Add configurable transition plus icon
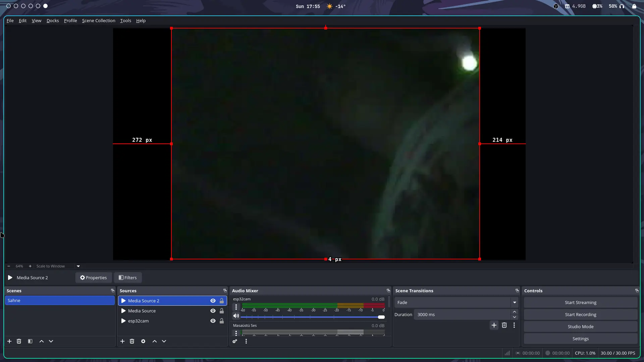 tap(494, 325)
